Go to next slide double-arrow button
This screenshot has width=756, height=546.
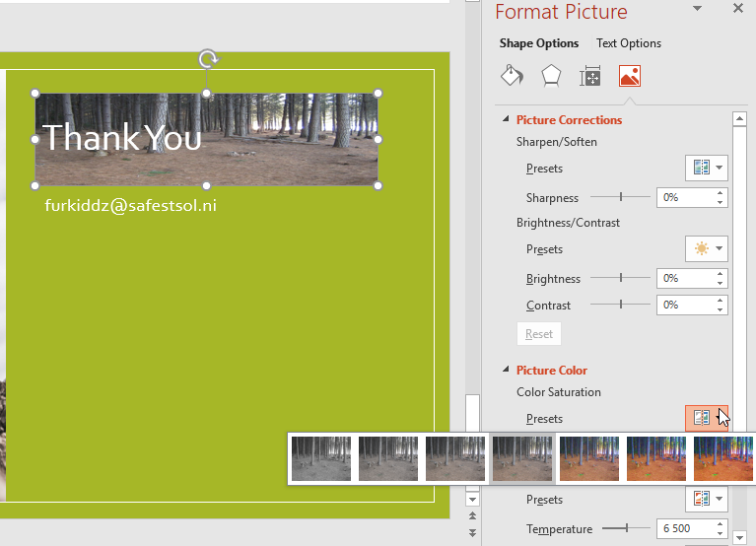point(472,532)
